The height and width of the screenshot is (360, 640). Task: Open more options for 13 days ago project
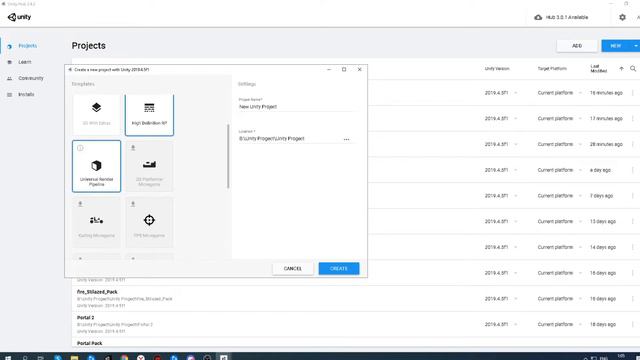[633, 222]
